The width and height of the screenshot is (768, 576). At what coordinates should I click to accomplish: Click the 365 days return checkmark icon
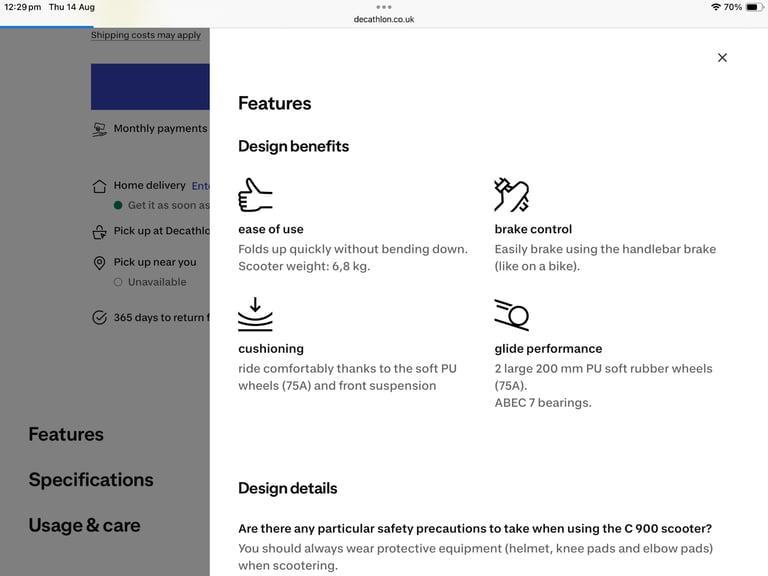click(x=99, y=318)
